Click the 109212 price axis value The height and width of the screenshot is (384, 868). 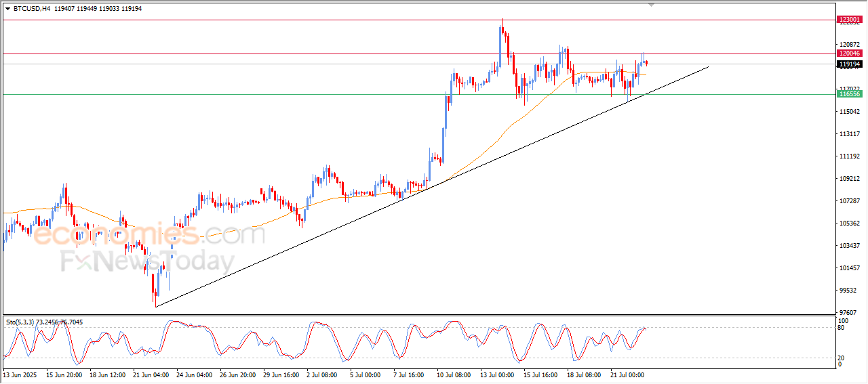[850, 178]
